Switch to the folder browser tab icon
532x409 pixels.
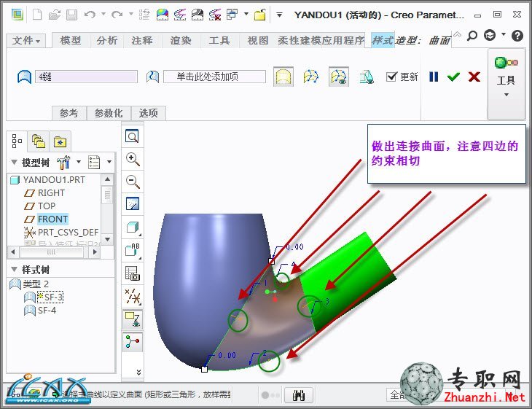(x=39, y=141)
